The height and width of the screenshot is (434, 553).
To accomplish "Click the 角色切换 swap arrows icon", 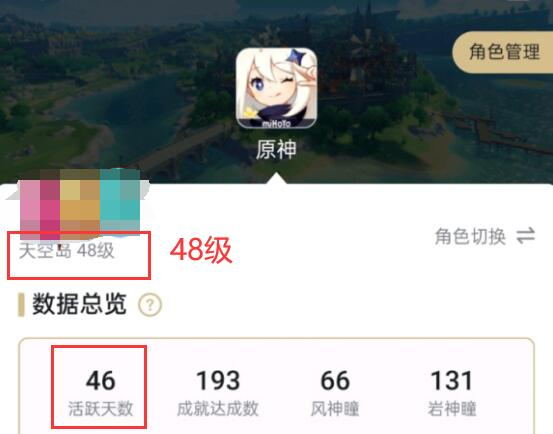I will (525, 236).
